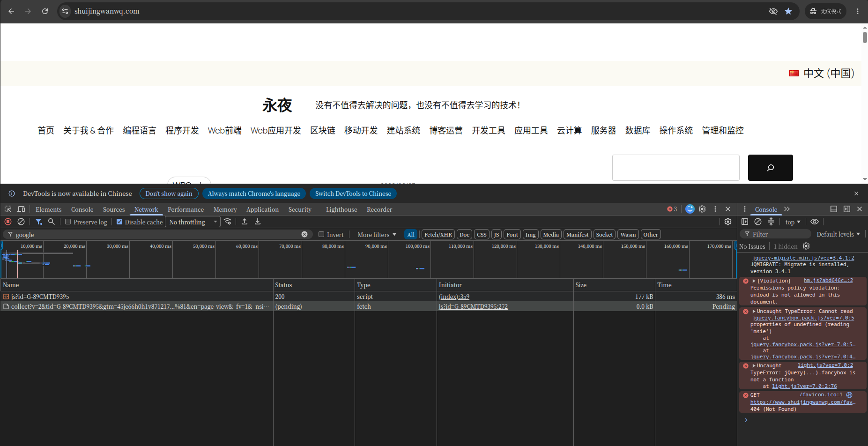The height and width of the screenshot is (446, 868).
Task: Expand the [Violation] console message
Action: [x=754, y=281]
